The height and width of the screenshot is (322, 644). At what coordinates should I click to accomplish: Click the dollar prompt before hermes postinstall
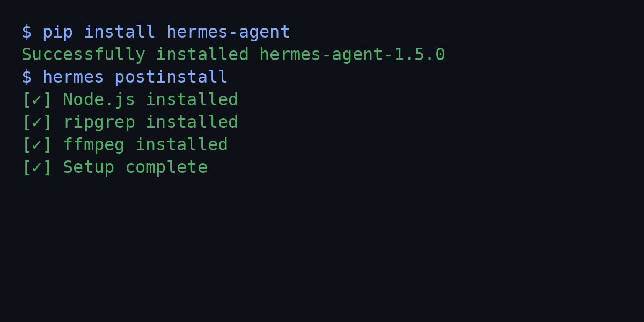(26, 77)
